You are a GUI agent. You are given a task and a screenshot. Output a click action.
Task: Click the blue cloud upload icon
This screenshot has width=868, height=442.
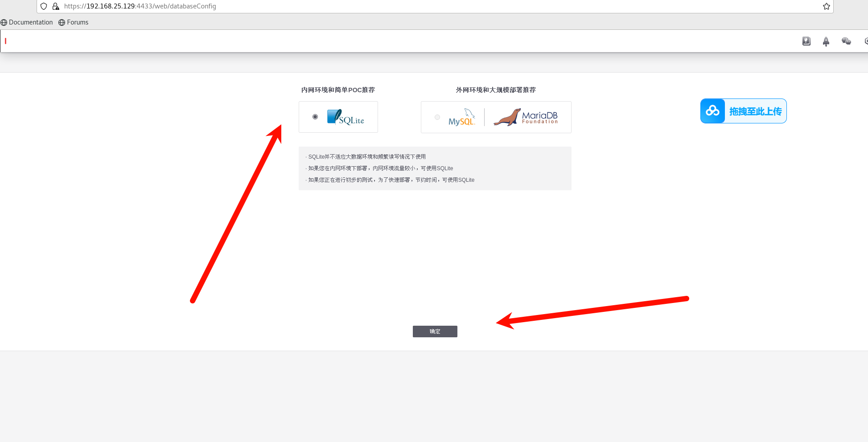(x=712, y=111)
